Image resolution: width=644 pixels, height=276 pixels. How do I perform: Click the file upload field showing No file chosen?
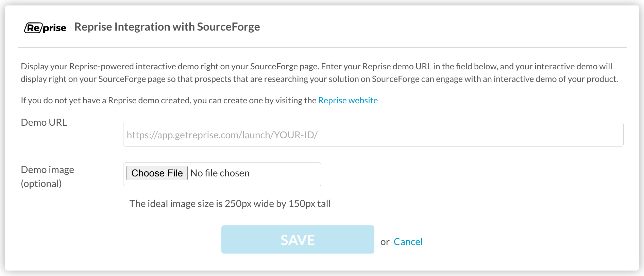coord(238,174)
